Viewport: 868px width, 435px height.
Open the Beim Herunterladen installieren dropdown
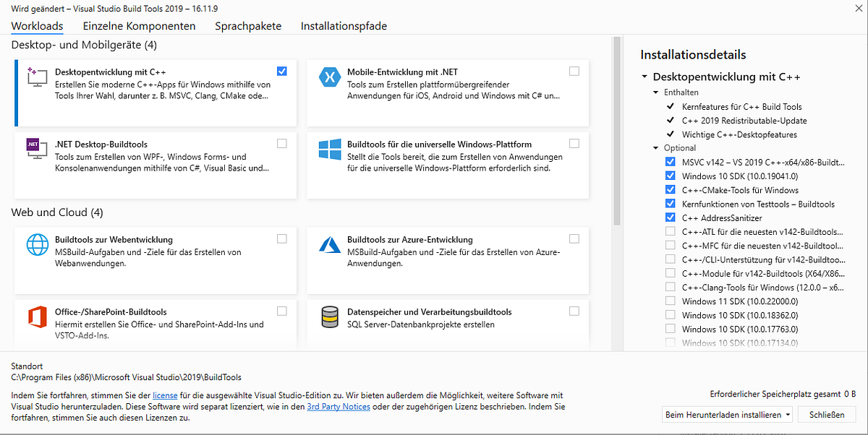click(727, 415)
